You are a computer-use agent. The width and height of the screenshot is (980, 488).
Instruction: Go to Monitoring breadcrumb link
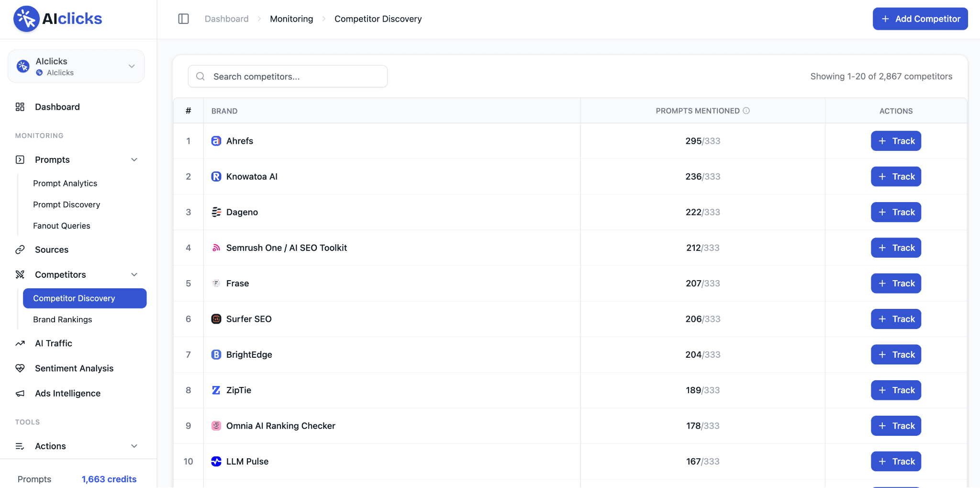click(x=291, y=19)
